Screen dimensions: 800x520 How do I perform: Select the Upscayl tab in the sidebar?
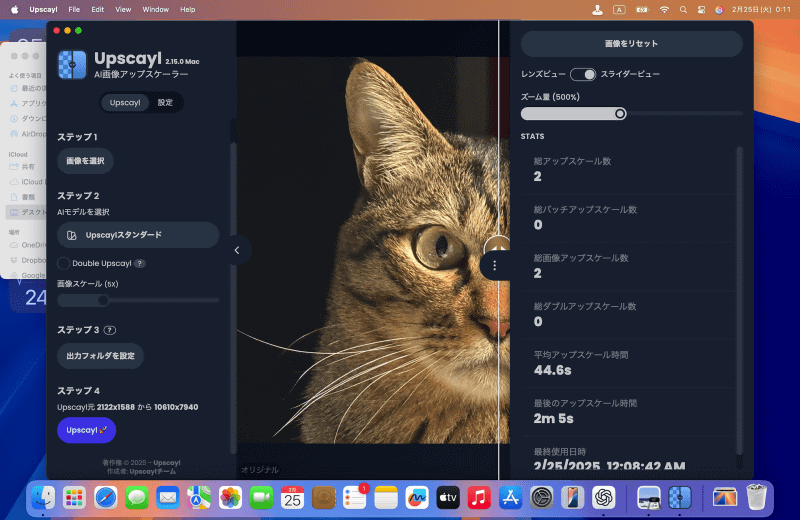125,103
